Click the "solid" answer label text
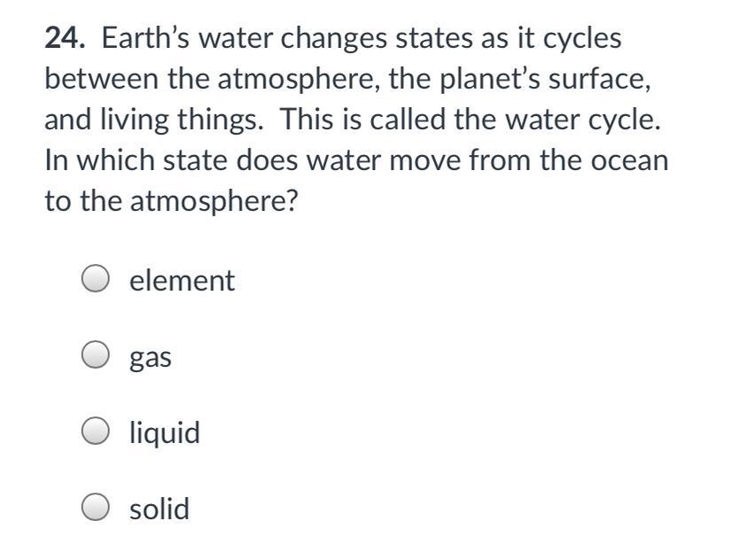Image resolution: width=732 pixels, height=560 pixels. pyautogui.click(x=159, y=509)
